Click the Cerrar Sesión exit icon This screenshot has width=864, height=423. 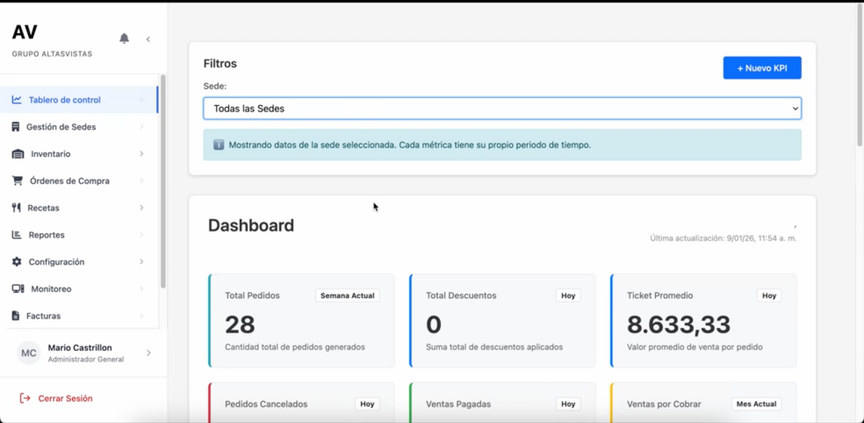pos(25,398)
